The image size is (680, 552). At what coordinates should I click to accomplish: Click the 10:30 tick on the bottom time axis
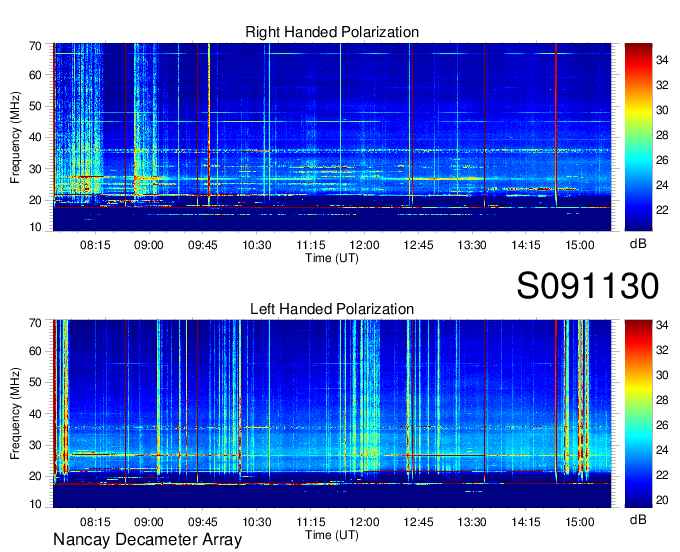pyautogui.click(x=257, y=522)
